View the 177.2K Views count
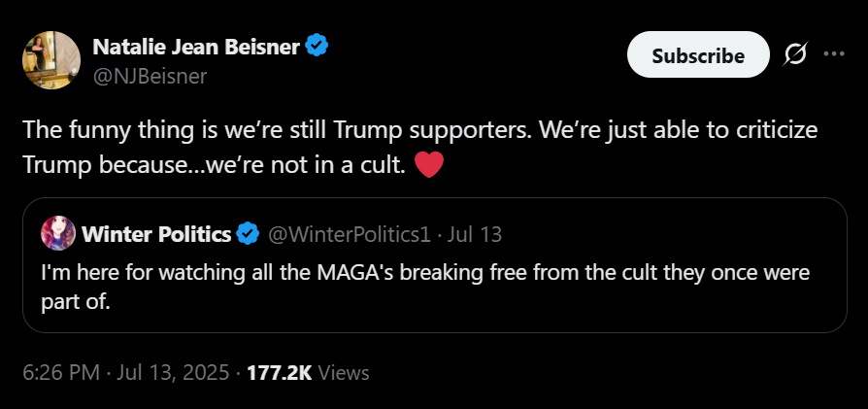 [x=308, y=372]
